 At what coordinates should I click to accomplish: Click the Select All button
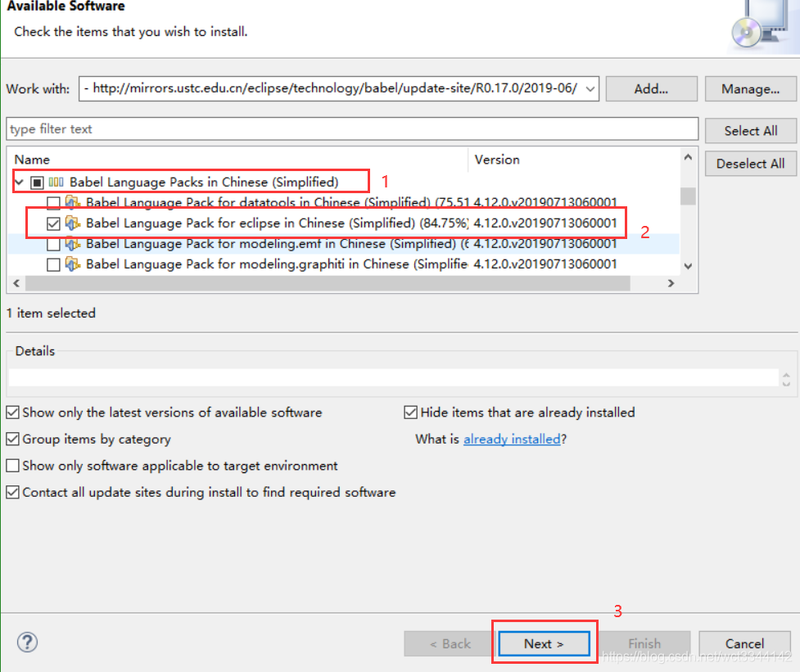[x=750, y=130]
